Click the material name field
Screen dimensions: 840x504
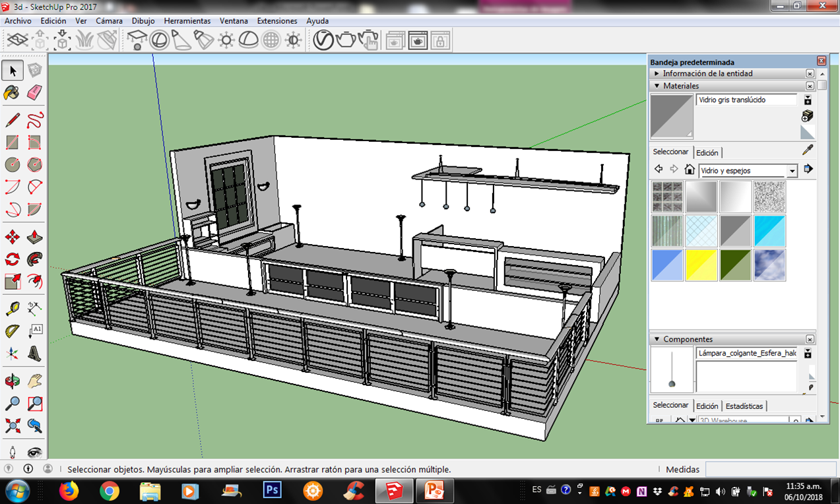[746, 100]
